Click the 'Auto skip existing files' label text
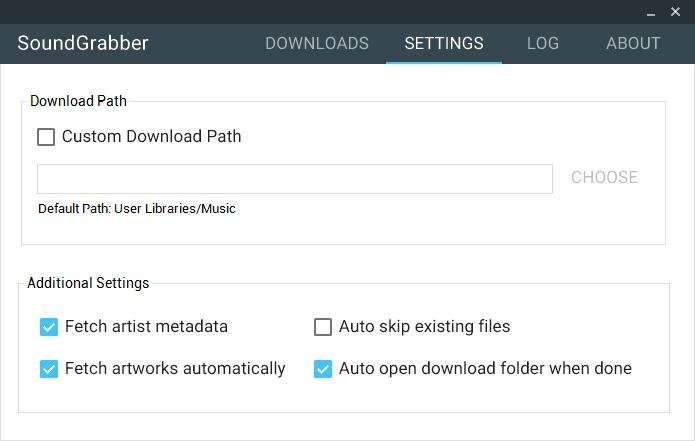Viewport: 695px width, 441px height. click(424, 327)
